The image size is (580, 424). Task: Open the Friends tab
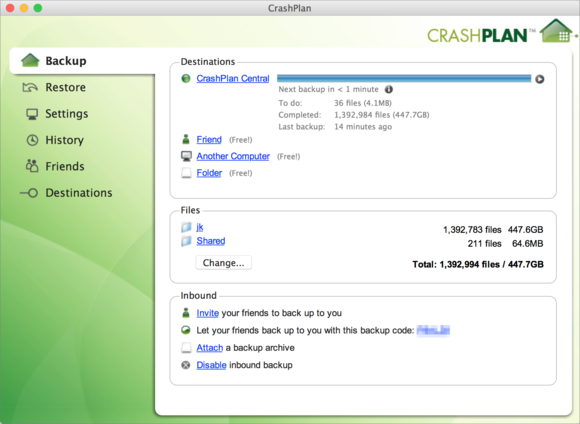65,166
